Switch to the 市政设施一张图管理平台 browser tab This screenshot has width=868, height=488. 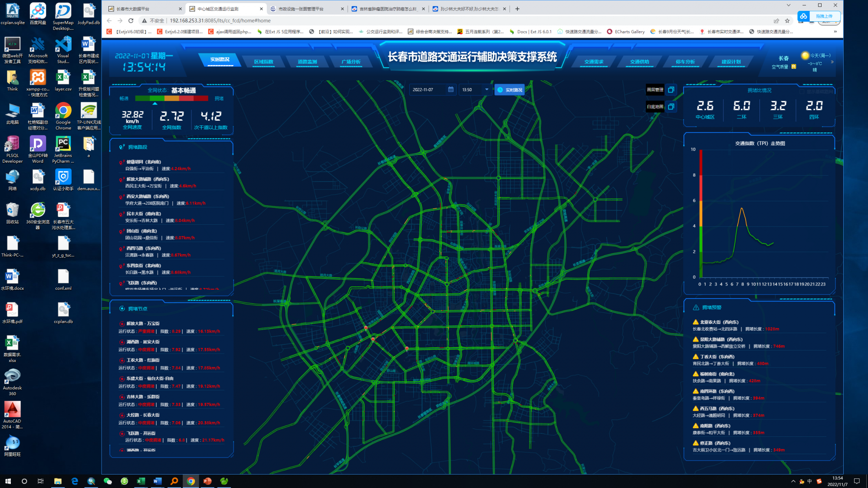[x=301, y=9]
